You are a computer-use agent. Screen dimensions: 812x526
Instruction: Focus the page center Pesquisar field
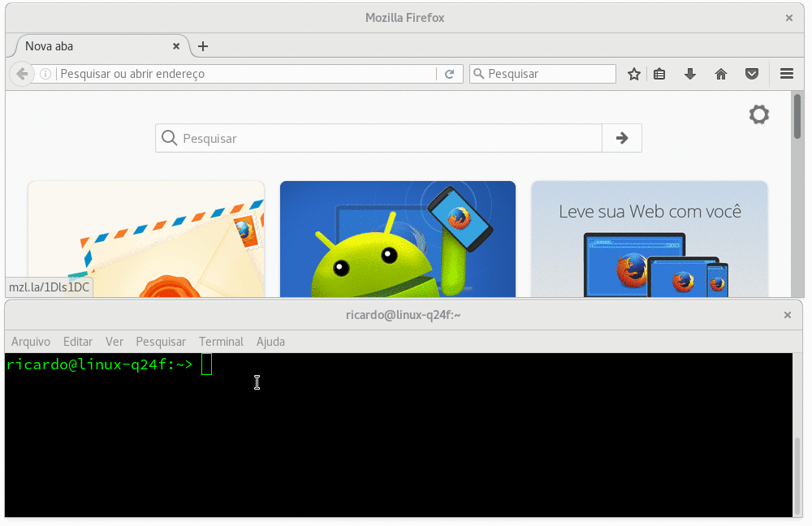[378, 138]
